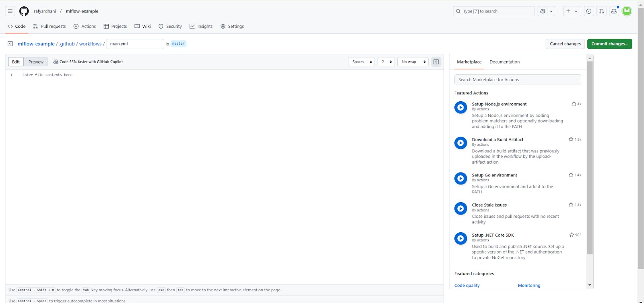This screenshot has width=644, height=303.
Task: Toggle the marketplace help panel
Action: coord(436,62)
